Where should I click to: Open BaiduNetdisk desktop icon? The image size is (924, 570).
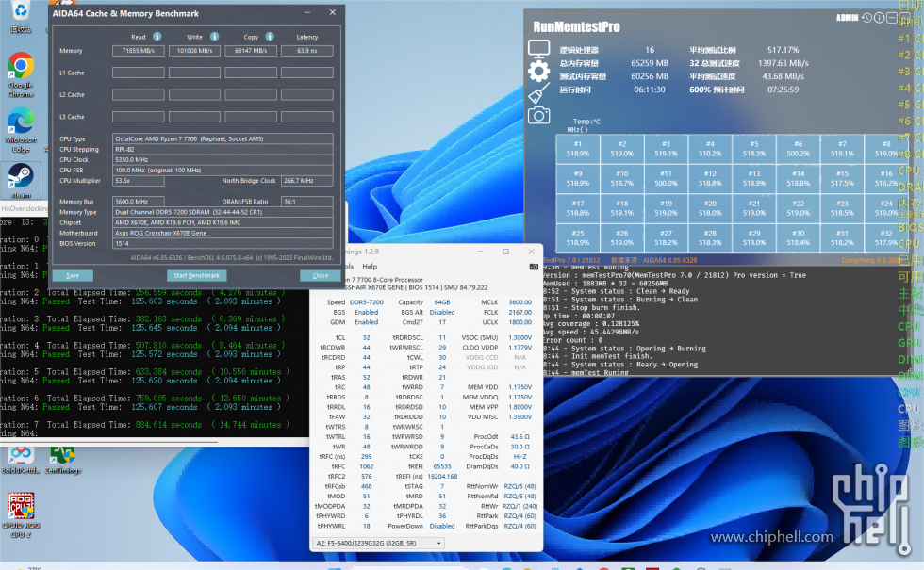click(21, 461)
